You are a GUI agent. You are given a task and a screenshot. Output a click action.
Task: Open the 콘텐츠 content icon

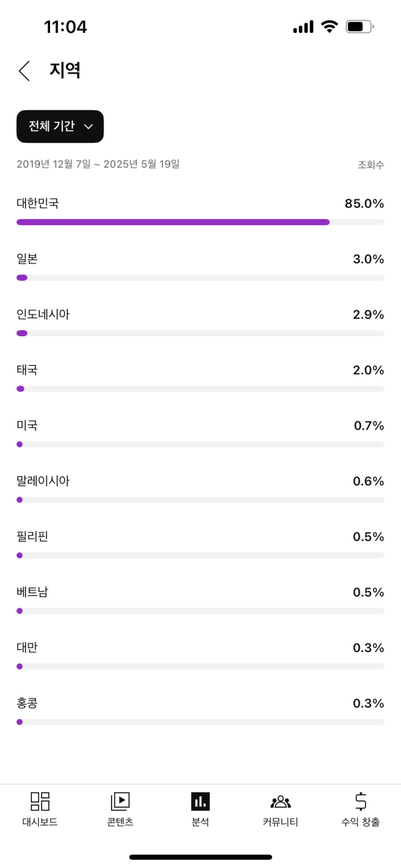click(120, 801)
